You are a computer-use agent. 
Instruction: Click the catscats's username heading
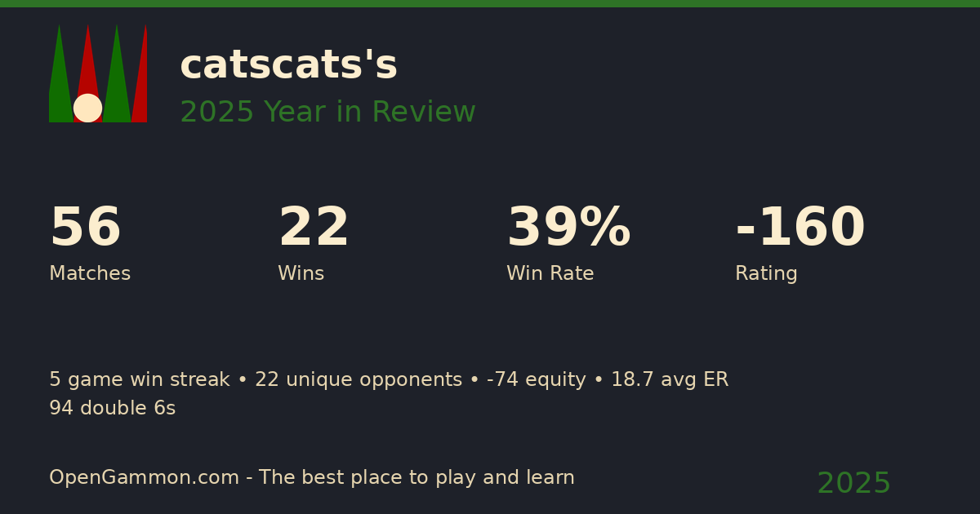[x=288, y=65]
